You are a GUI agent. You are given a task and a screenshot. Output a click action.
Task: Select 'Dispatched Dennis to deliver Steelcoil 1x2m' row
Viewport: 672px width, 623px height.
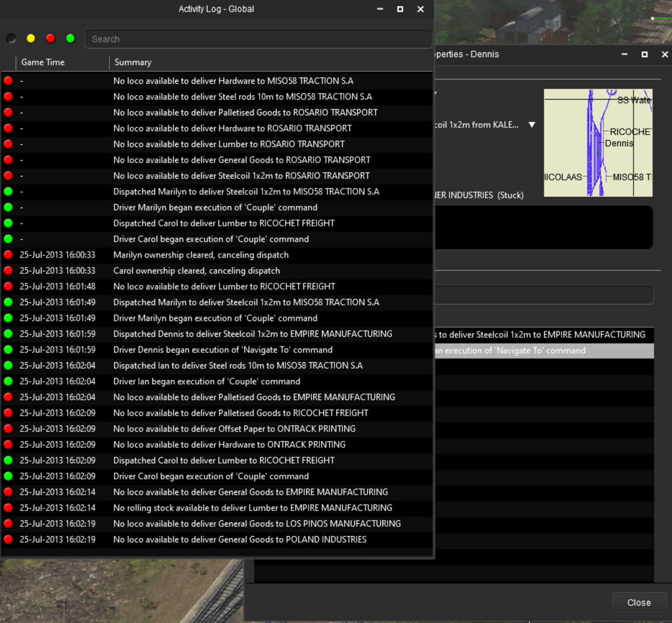pyautogui.click(x=217, y=334)
